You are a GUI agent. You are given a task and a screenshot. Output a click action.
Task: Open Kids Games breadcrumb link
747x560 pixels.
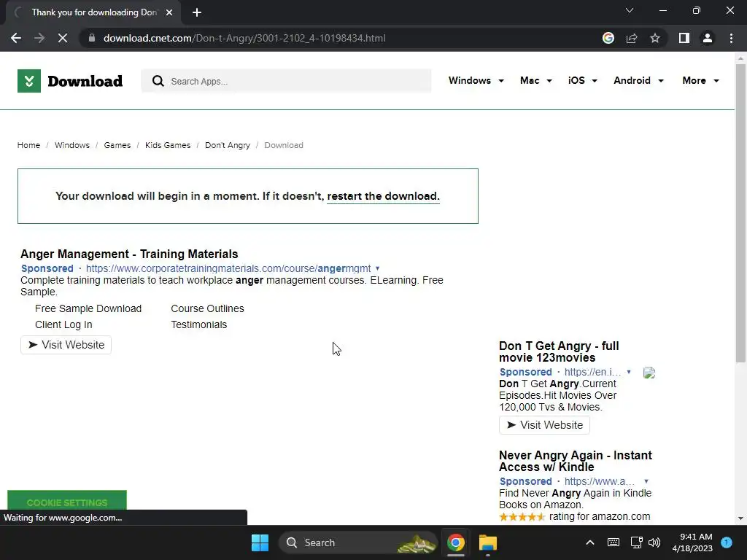[168, 145]
